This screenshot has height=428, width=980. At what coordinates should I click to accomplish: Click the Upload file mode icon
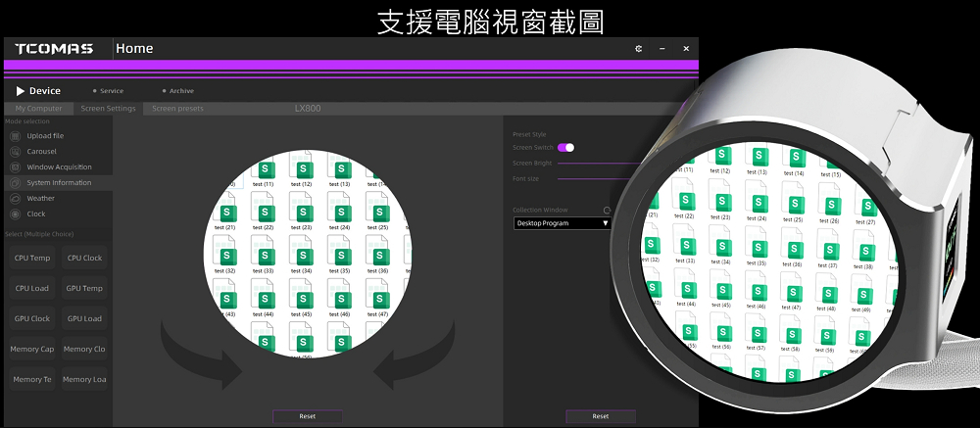coord(15,136)
